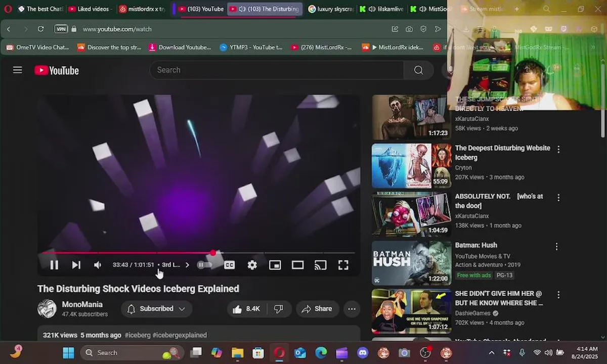Viewport: 607px width, 364px height.
Task: Skip to the next video
Action: (x=76, y=265)
